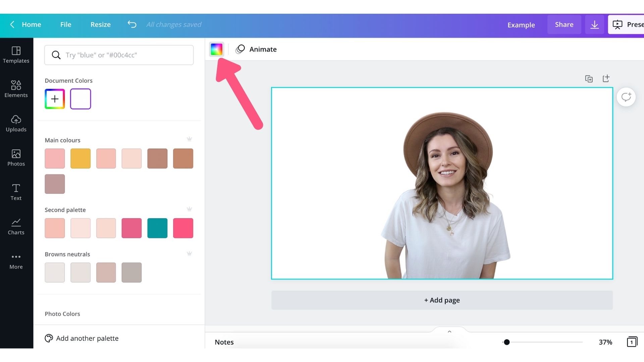Viewport: 644px width, 362px height.
Task: Click the color palette icon in toolbar
Action: point(216,49)
